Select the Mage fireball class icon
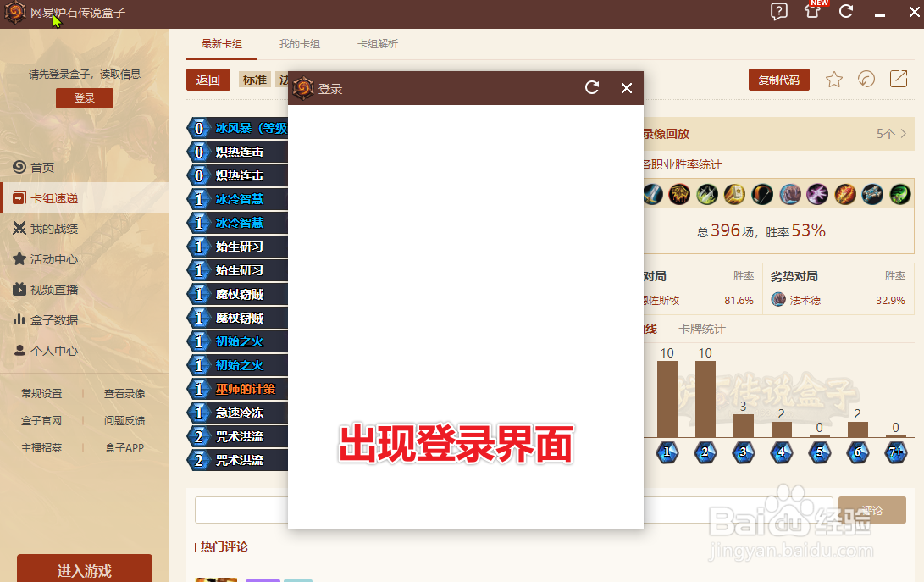This screenshot has width=924, height=582. (x=845, y=194)
